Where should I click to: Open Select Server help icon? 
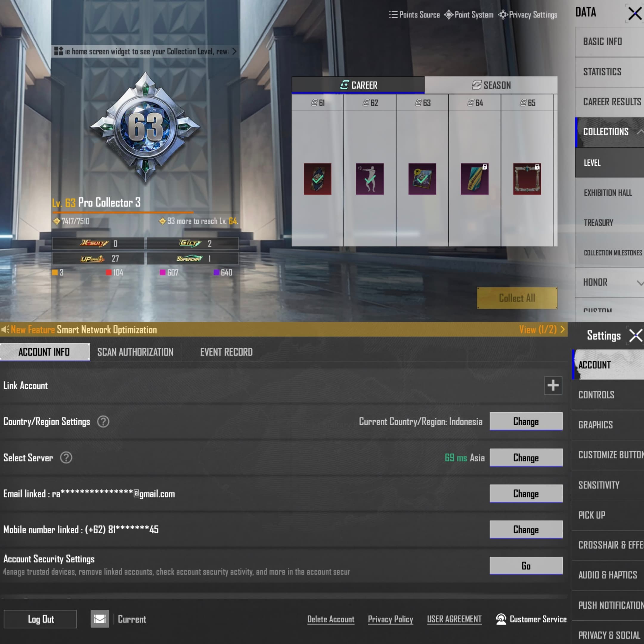pos(66,458)
